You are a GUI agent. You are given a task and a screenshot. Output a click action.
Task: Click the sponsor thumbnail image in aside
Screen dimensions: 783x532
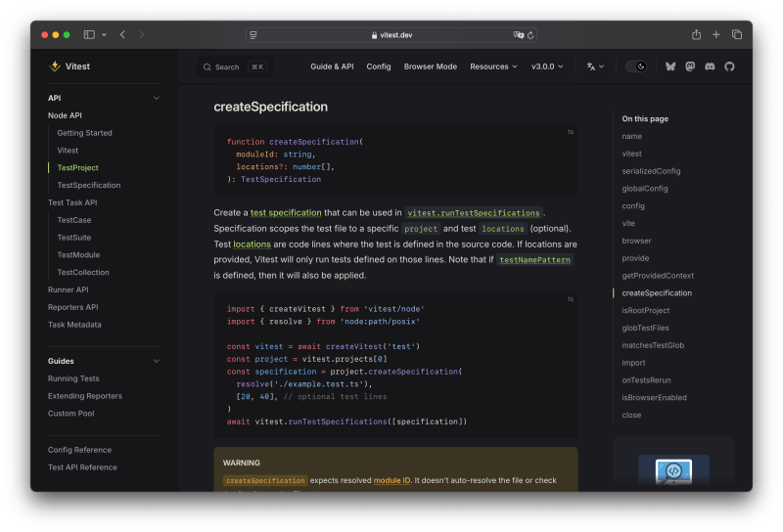click(x=673, y=470)
